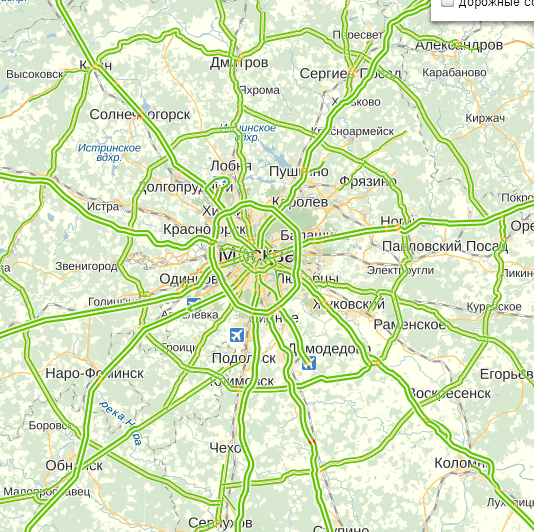Click the orange interchange marker at Клин

click(96, 66)
